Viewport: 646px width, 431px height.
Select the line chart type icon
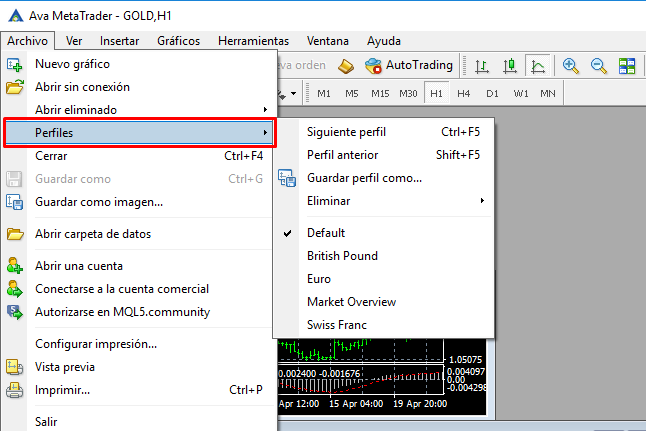(538, 66)
